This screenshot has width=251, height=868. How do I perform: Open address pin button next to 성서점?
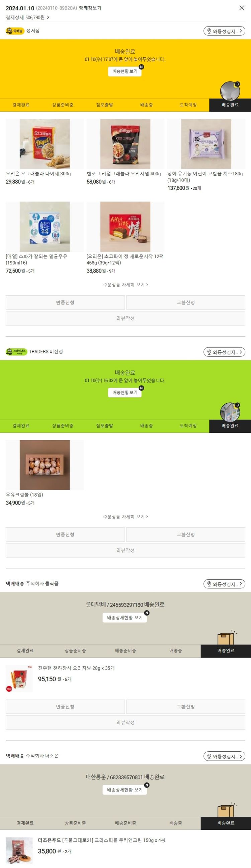[225, 31]
